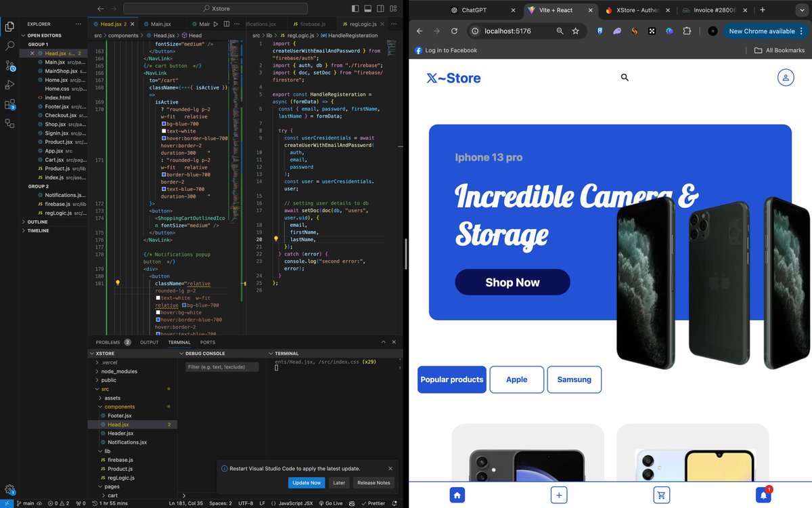812x508 pixels.
Task: Collapse the lib folder
Action: [133, 451]
